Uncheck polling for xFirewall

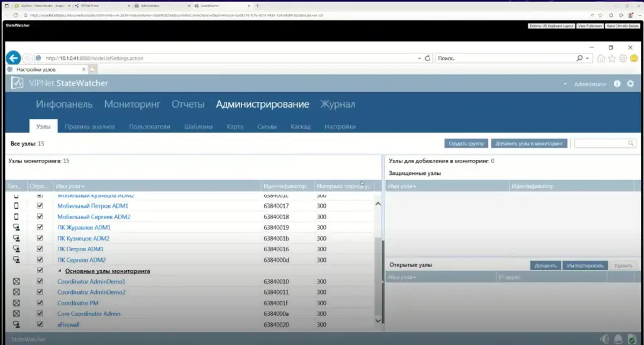[x=40, y=324]
